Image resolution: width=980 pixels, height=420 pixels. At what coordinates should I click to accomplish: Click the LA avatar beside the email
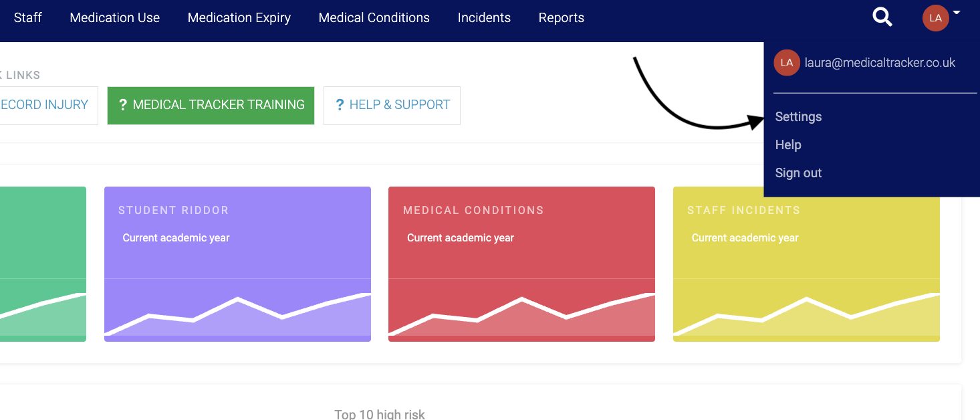787,63
